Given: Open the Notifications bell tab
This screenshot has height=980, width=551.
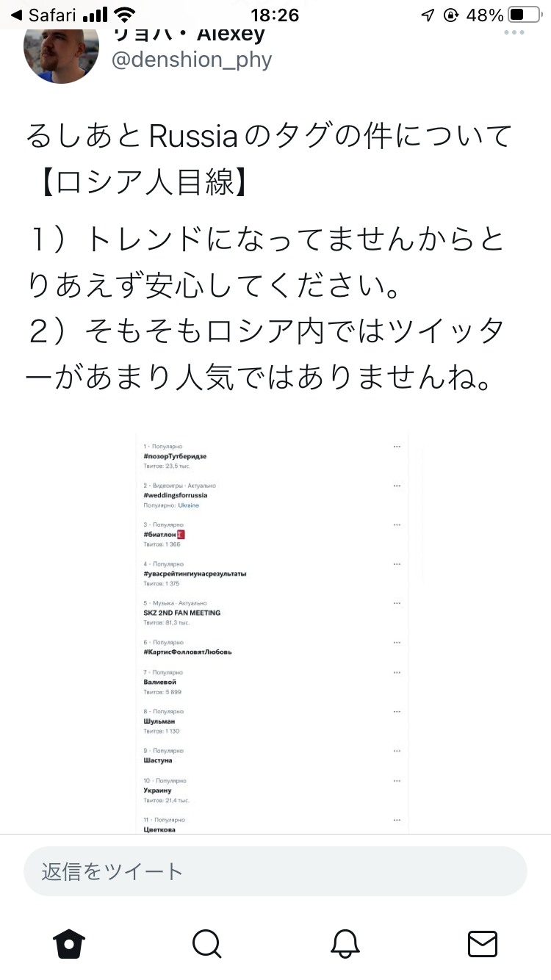Looking at the screenshot, I should [345, 943].
